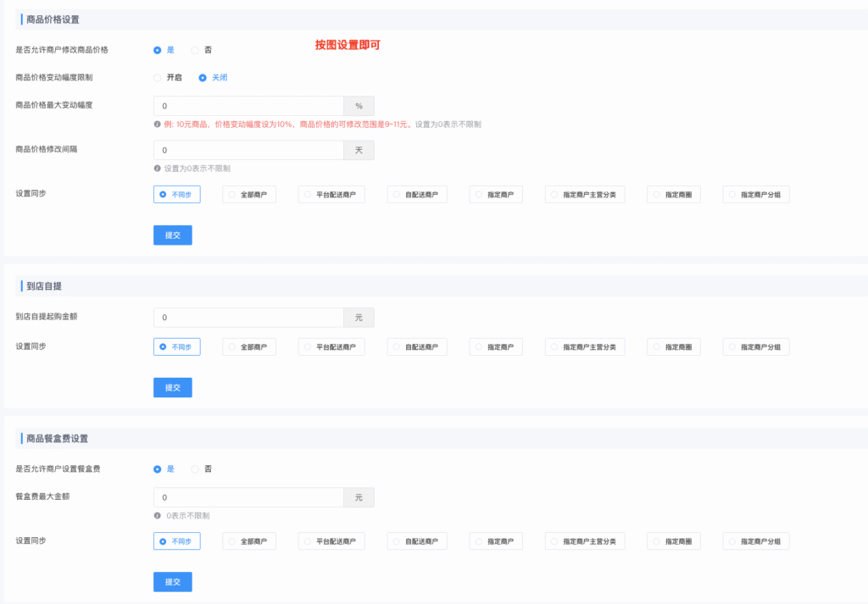
Task: Select 全部商户 sync option in price settings
Action: (x=248, y=194)
